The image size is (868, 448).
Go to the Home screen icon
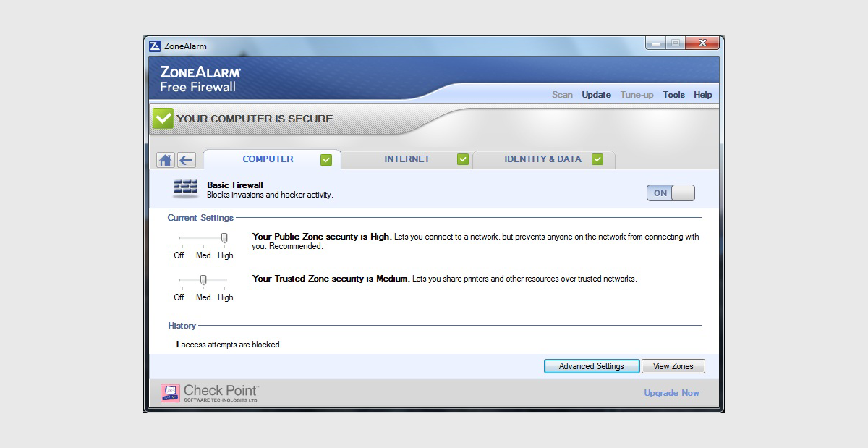[166, 160]
